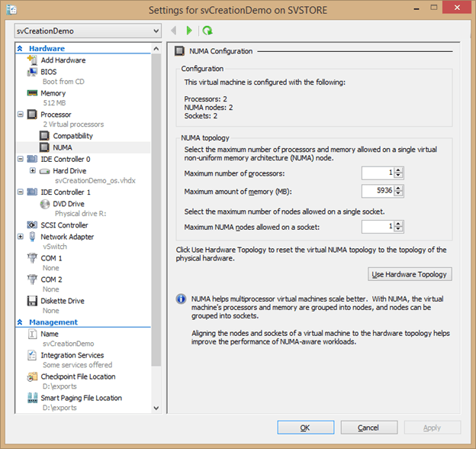Click the Integration Services icon
The height and width of the screenshot is (449, 476).
click(32, 355)
